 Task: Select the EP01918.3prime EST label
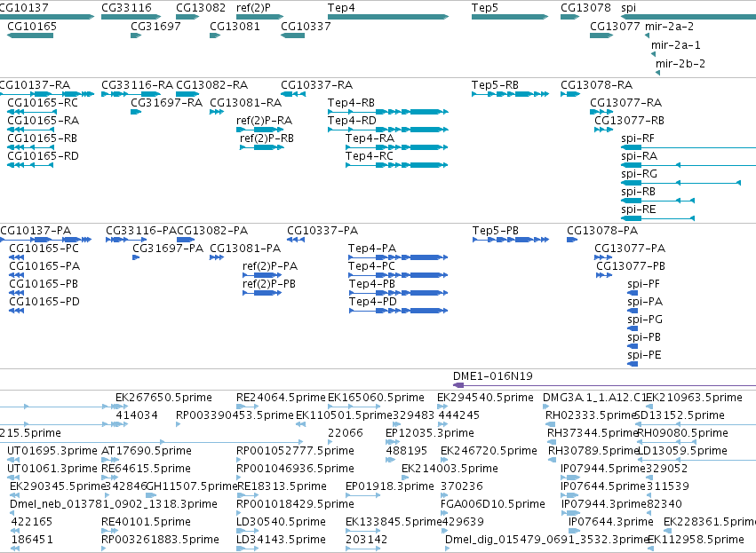[390, 486]
